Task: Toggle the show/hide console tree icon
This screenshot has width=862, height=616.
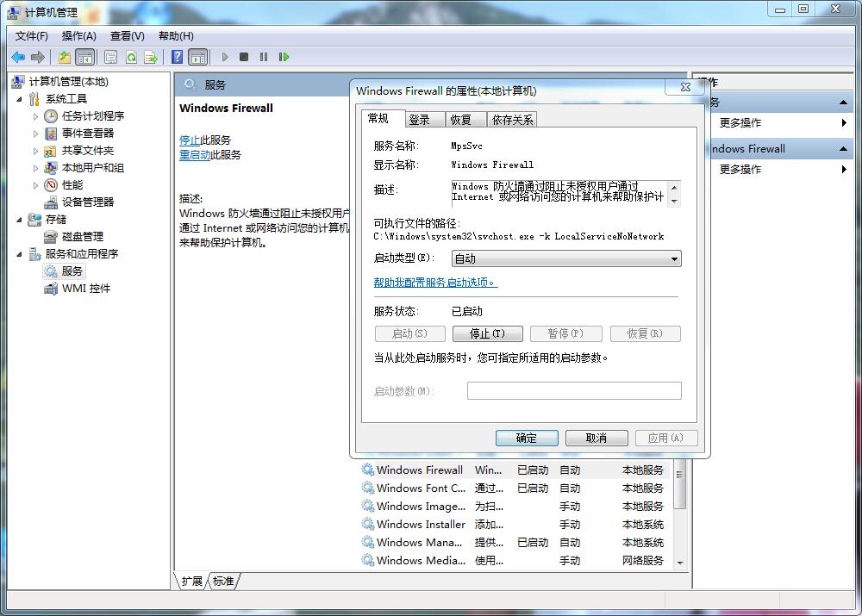Action: pyautogui.click(x=84, y=58)
